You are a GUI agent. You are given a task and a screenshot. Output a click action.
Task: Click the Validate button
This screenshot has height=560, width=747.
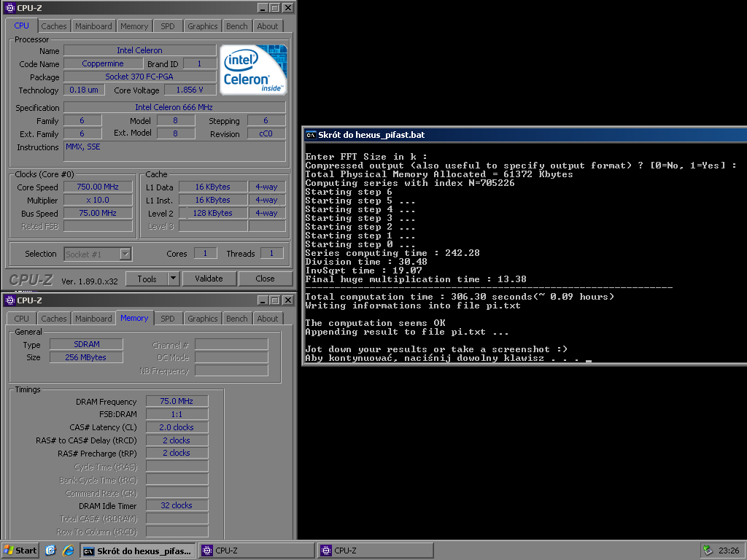[209, 279]
